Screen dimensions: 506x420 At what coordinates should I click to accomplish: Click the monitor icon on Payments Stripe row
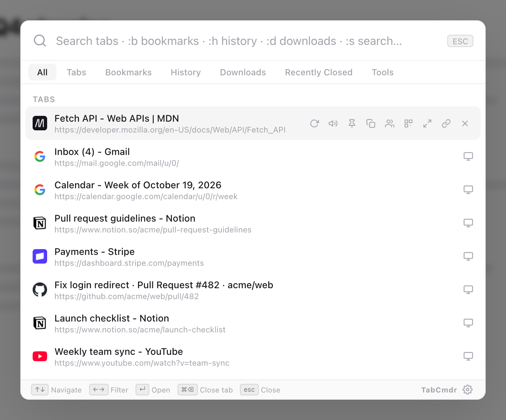[468, 256]
